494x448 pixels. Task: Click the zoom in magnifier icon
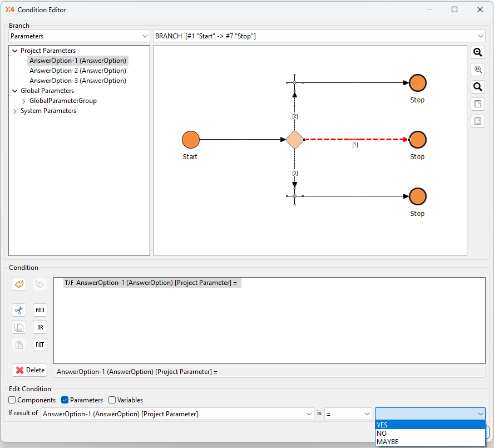(477, 52)
